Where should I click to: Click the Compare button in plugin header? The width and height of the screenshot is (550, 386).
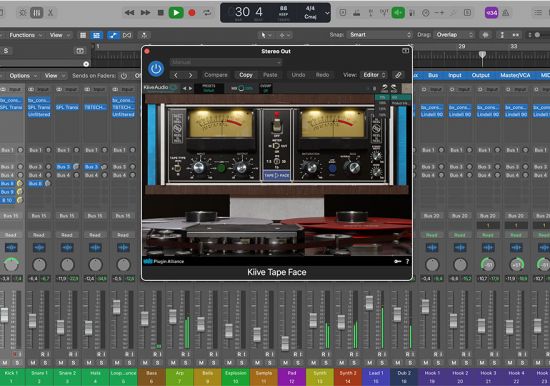216,75
